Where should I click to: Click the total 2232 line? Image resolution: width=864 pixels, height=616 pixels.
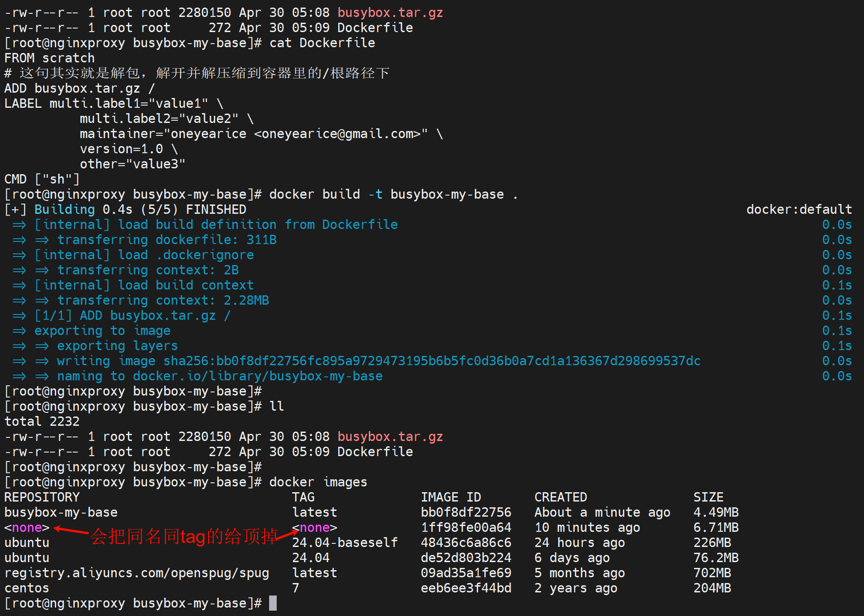click(x=42, y=421)
